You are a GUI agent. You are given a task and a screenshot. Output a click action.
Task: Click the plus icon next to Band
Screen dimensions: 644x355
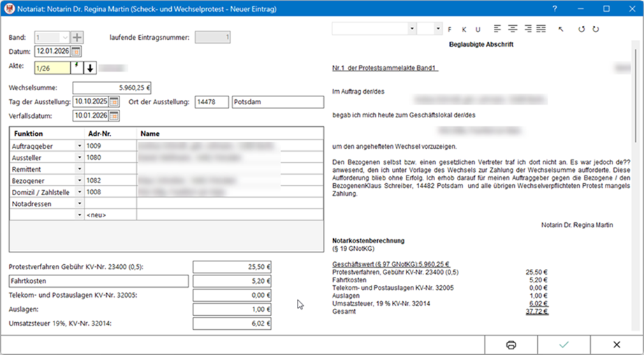click(x=77, y=38)
